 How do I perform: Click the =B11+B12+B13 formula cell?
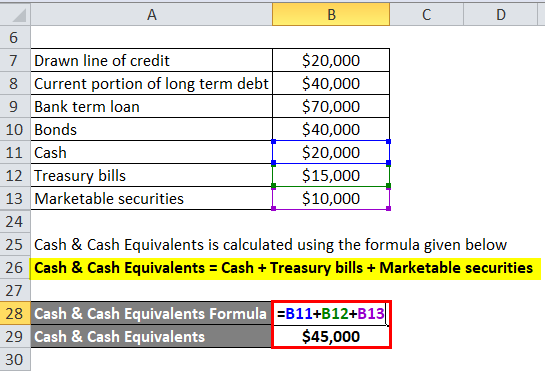(331, 313)
